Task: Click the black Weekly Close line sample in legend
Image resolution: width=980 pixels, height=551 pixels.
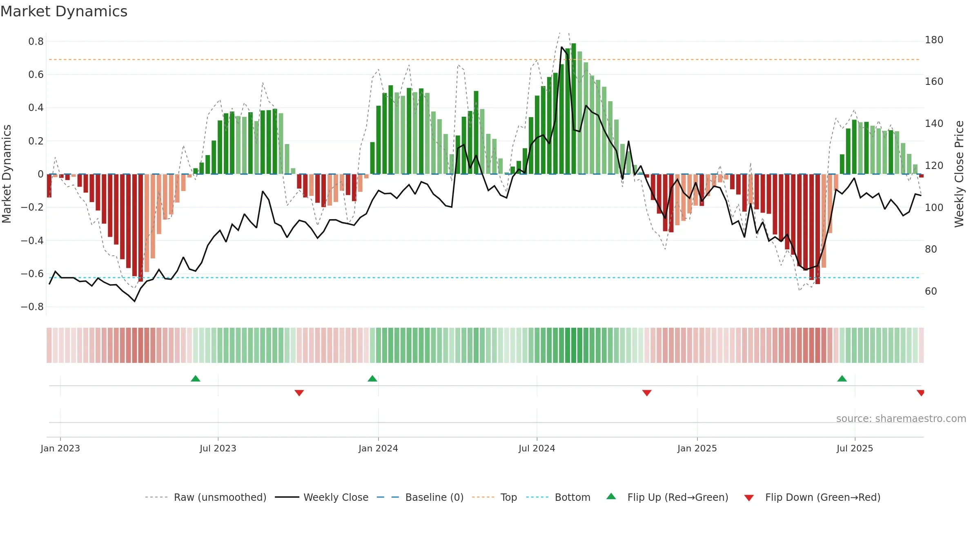Action: coord(287,497)
